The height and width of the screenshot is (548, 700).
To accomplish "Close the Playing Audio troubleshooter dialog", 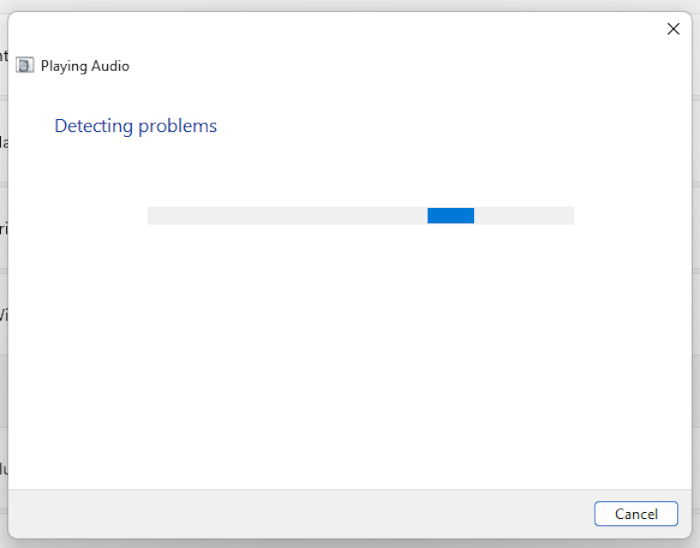I will (673, 29).
